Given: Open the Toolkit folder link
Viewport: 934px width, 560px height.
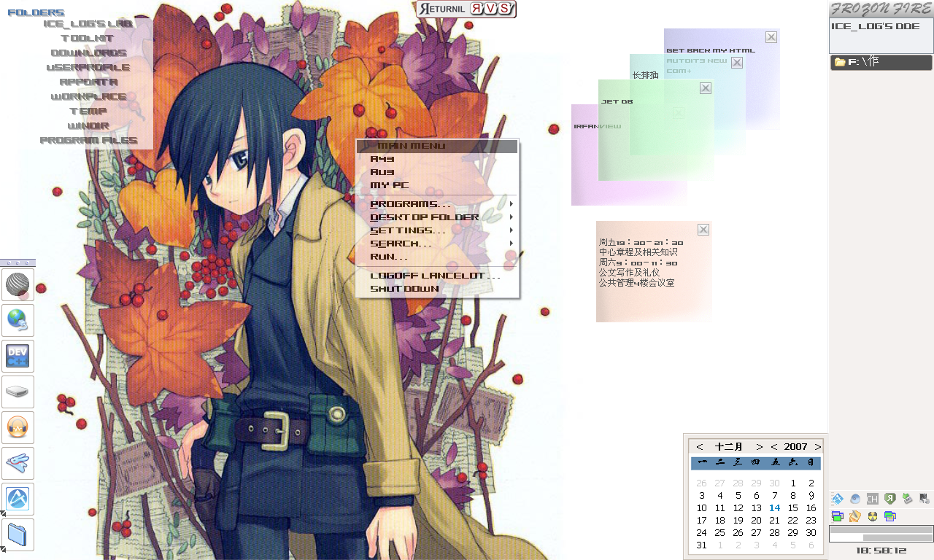Looking at the screenshot, I should (x=88, y=38).
